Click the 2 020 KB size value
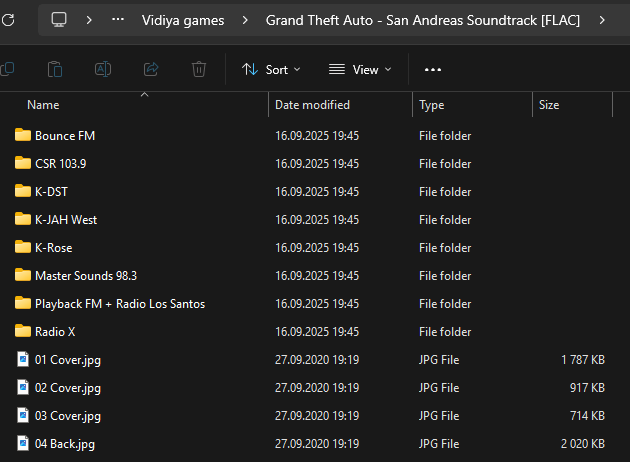The height and width of the screenshot is (462, 630). pyautogui.click(x=583, y=444)
